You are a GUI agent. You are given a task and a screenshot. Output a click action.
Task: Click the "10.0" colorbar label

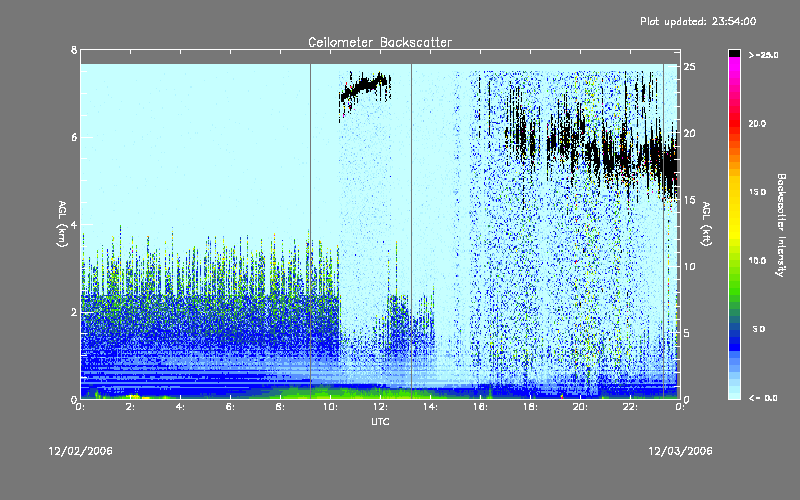(757, 260)
